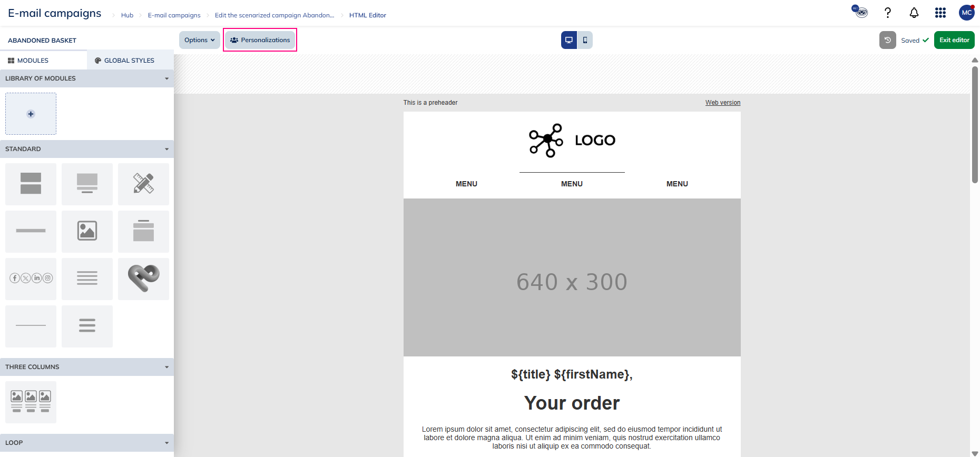The width and height of the screenshot is (980, 457).
Task: Expand the Loop section
Action: pyautogui.click(x=166, y=443)
